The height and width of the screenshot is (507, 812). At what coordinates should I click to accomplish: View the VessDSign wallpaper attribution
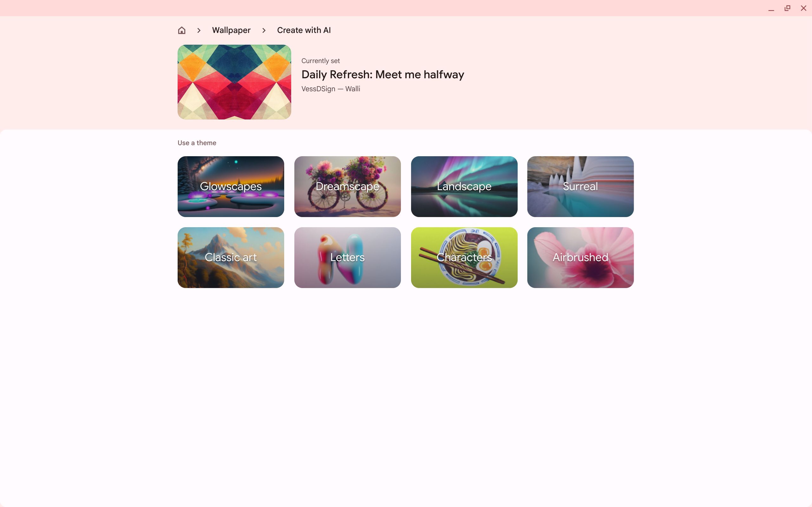point(330,88)
